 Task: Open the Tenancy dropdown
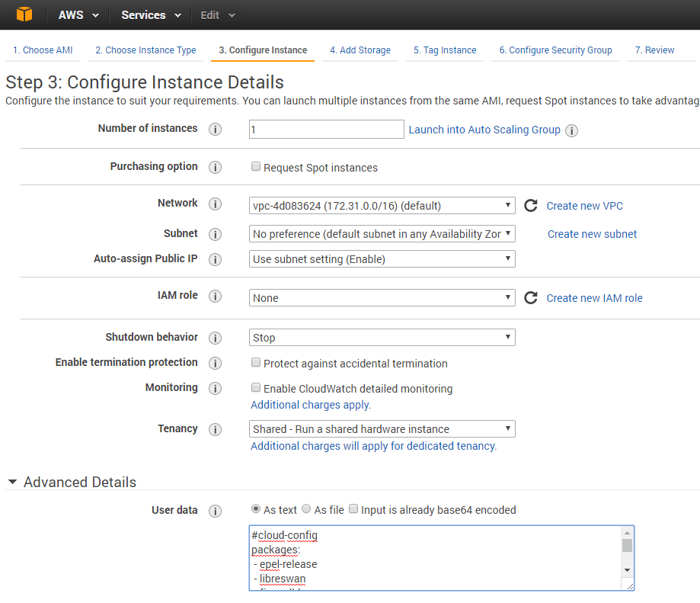pos(382,428)
